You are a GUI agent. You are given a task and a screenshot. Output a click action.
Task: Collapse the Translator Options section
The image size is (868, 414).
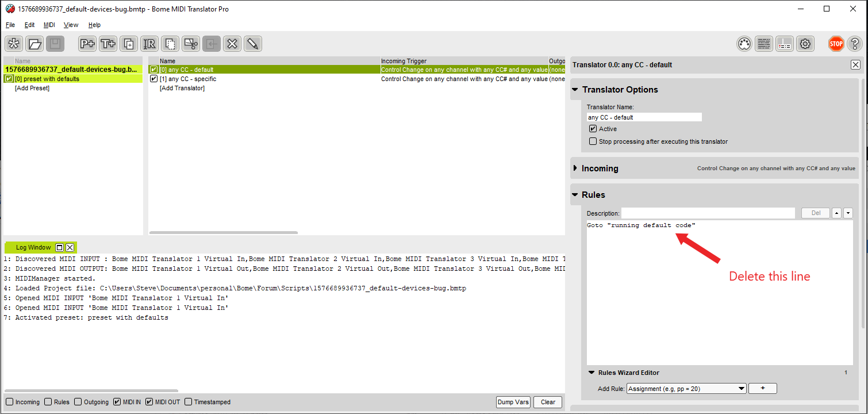tap(575, 90)
